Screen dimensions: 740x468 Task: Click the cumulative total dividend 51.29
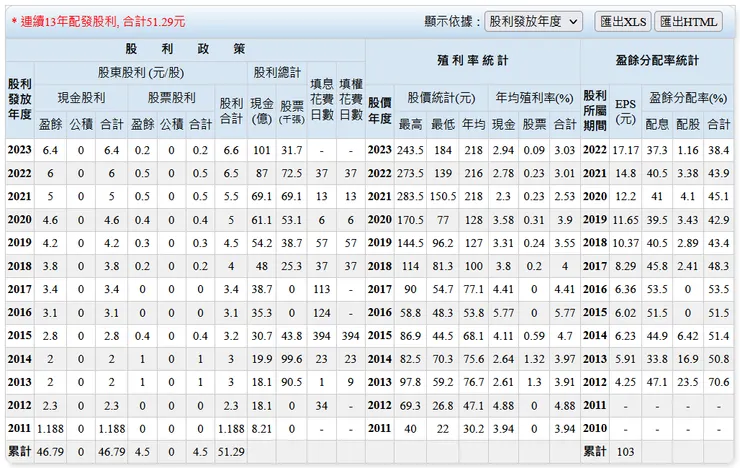coord(231,452)
